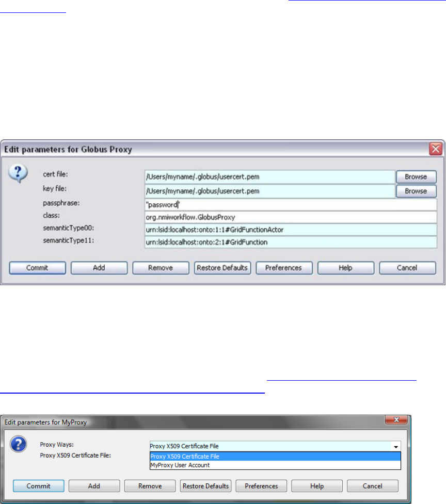The width and height of the screenshot is (446, 504).
Task: Click the 'passphrase:' label
Action: pos(61,203)
